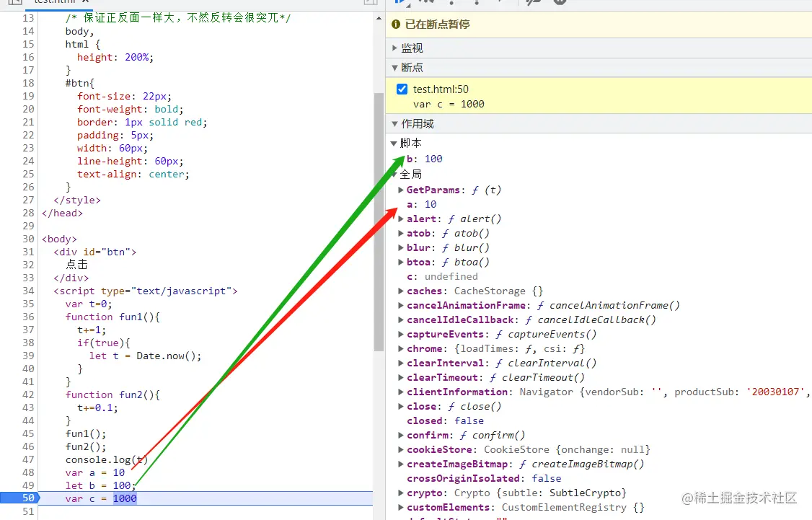The width and height of the screenshot is (812, 520).
Task: Click the value 100 of variable b
Action: tap(433, 159)
